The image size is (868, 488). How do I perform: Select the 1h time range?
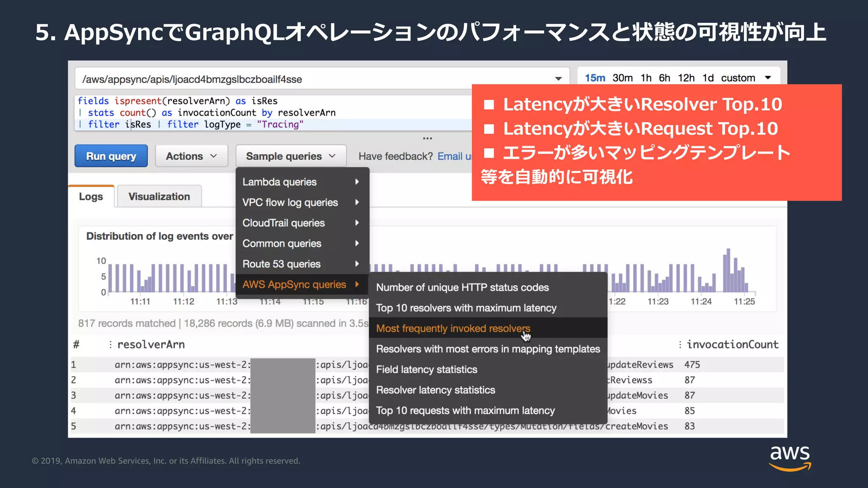coord(646,78)
